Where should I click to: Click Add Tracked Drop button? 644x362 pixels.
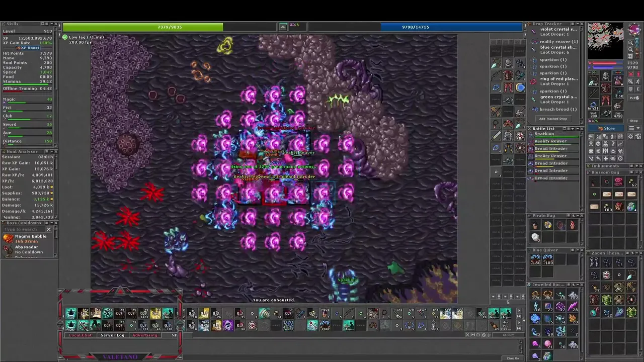[x=553, y=119]
